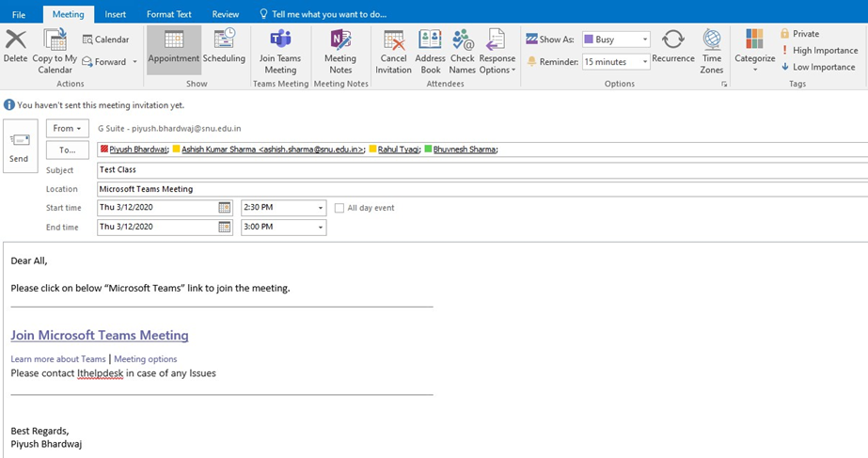Open the Review tab
The height and width of the screenshot is (458, 868).
(226, 14)
